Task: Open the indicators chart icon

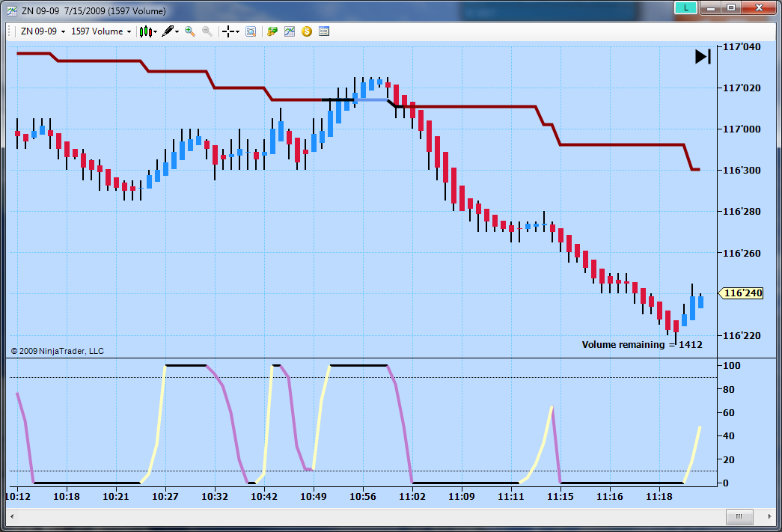Action: (x=290, y=31)
